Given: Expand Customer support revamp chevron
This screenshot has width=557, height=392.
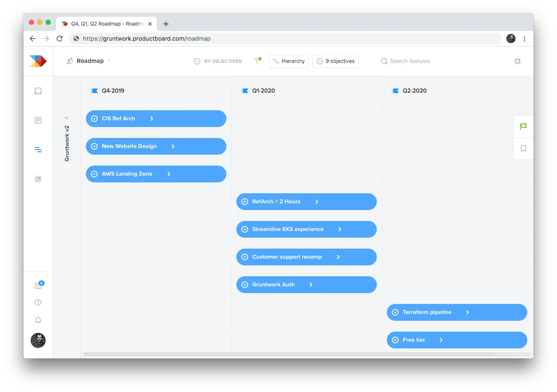Looking at the screenshot, I should pos(338,257).
